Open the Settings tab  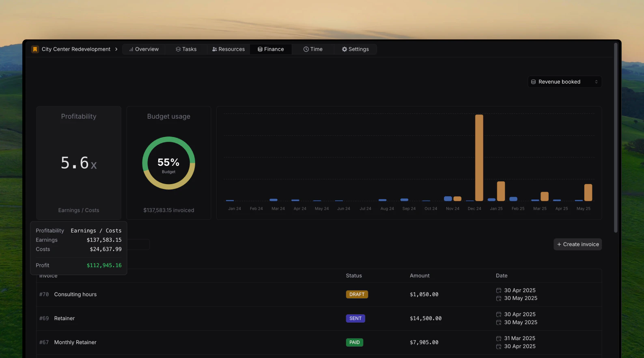[x=355, y=49]
